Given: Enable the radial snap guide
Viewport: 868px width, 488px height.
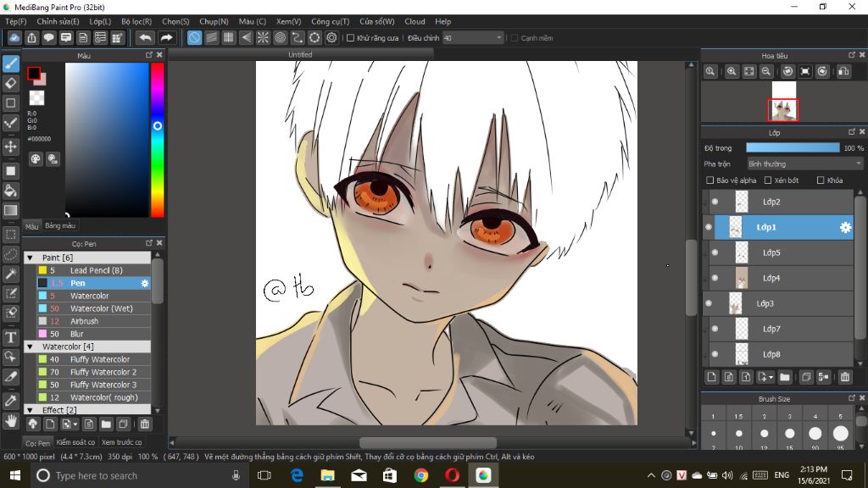Looking at the screenshot, I should pos(263,37).
